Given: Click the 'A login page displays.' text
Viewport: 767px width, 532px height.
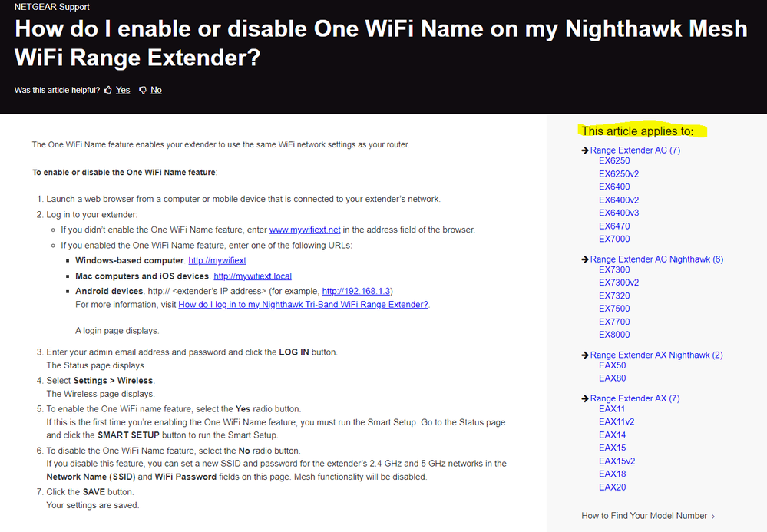Looking at the screenshot, I should click(x=117, y=331).
